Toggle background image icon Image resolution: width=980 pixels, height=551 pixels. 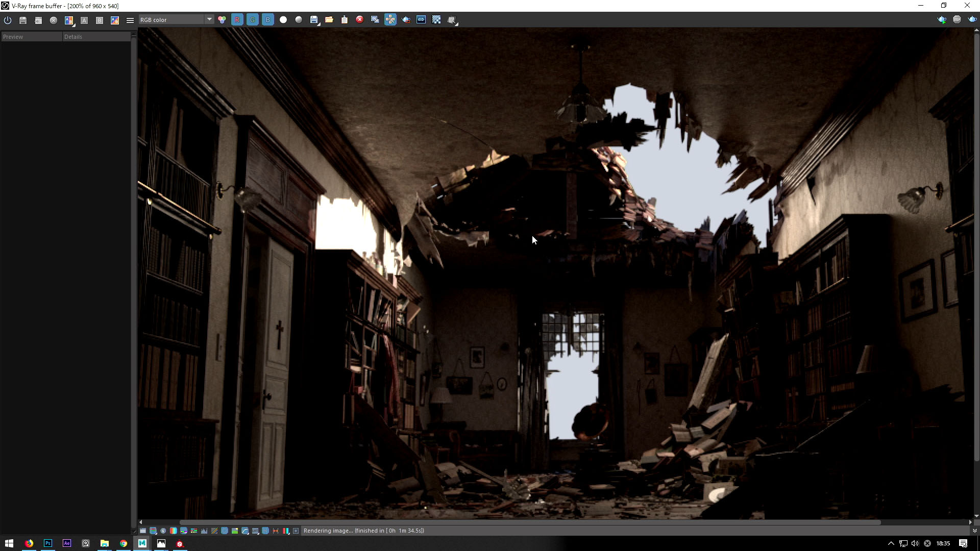point(235,531)
